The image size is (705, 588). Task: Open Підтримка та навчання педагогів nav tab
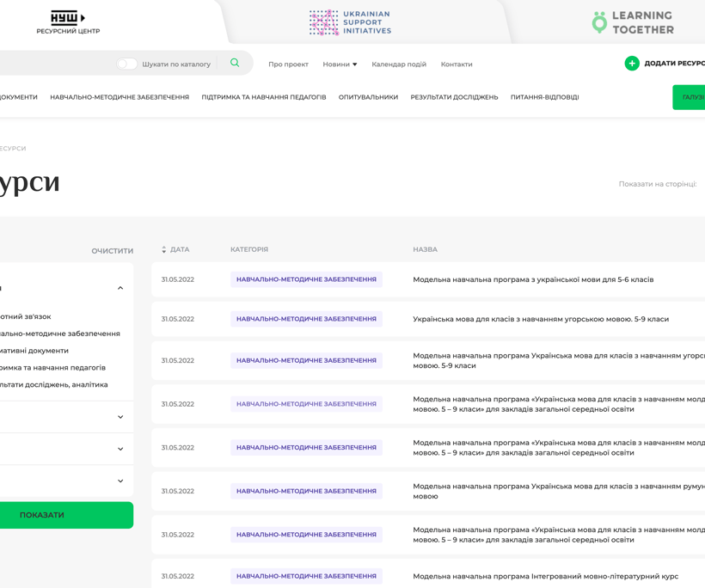tap(264, 97)
